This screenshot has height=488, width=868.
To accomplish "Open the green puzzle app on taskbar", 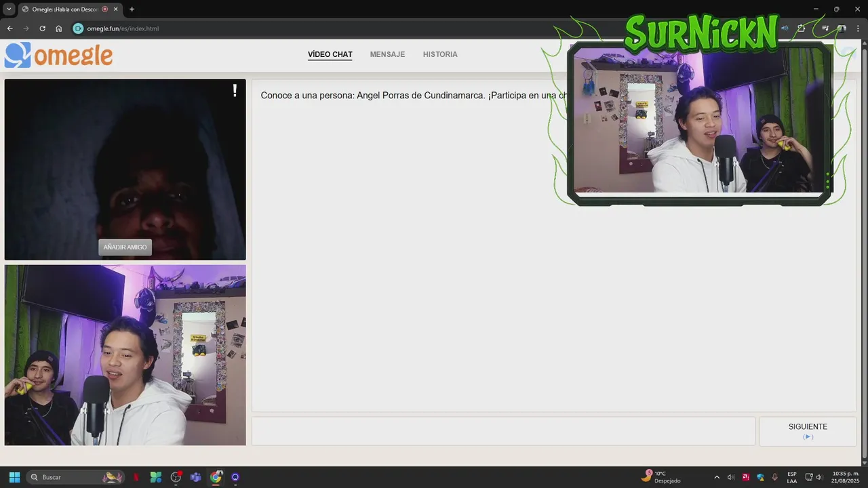I will tap(156, 477).
